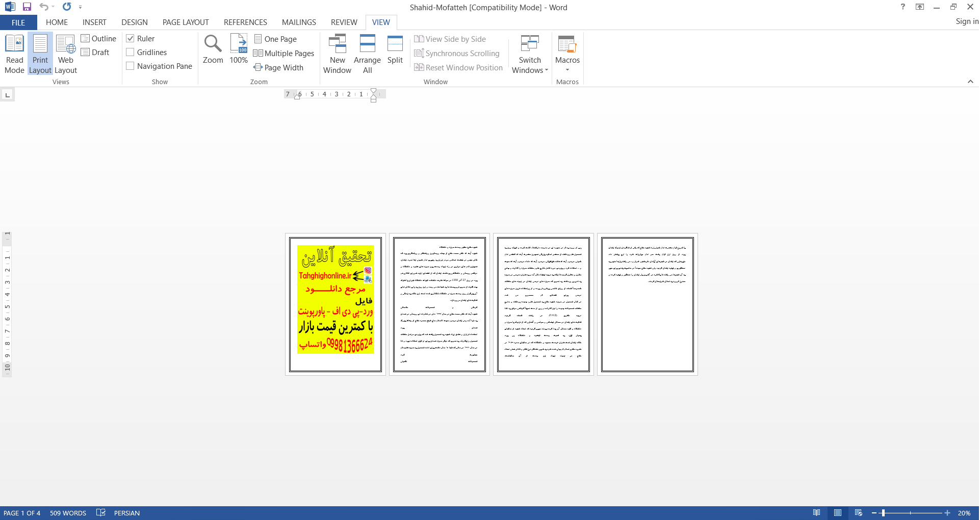This screenshot has height=520, width=980.
Task: Select Print Layout view
Action: [40, 54]
